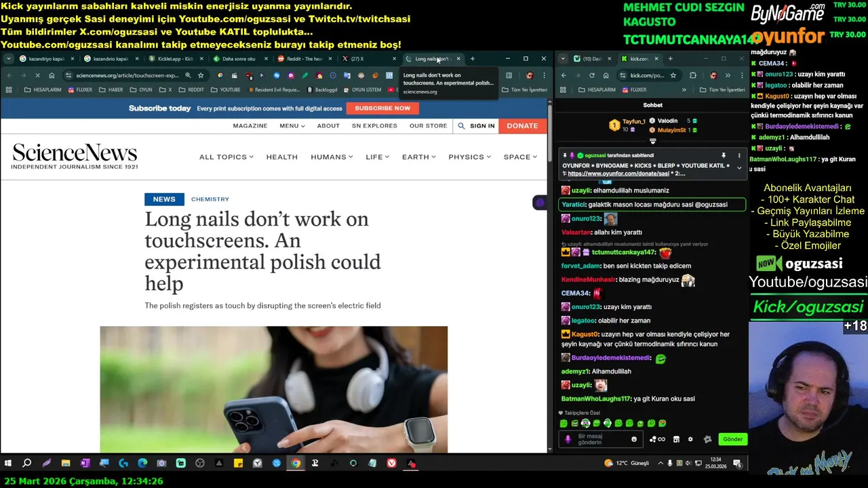Click the NEWS category label

pos(164,199)
